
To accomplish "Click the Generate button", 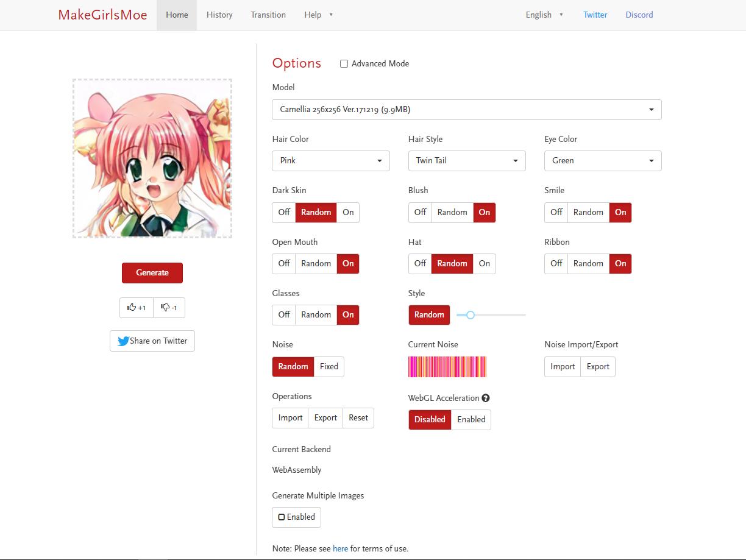I will tap(152, 272).
